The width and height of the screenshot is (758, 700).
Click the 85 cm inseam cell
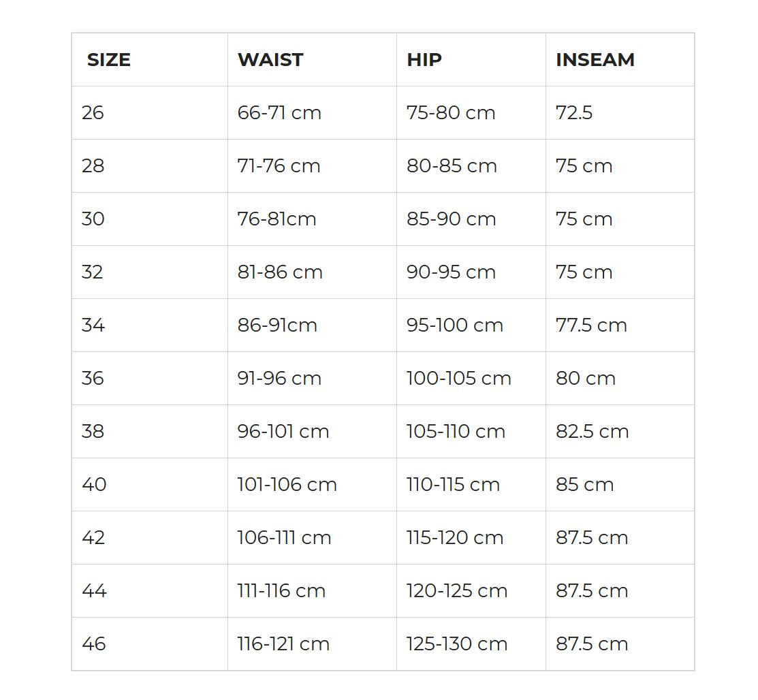[584, 485]
